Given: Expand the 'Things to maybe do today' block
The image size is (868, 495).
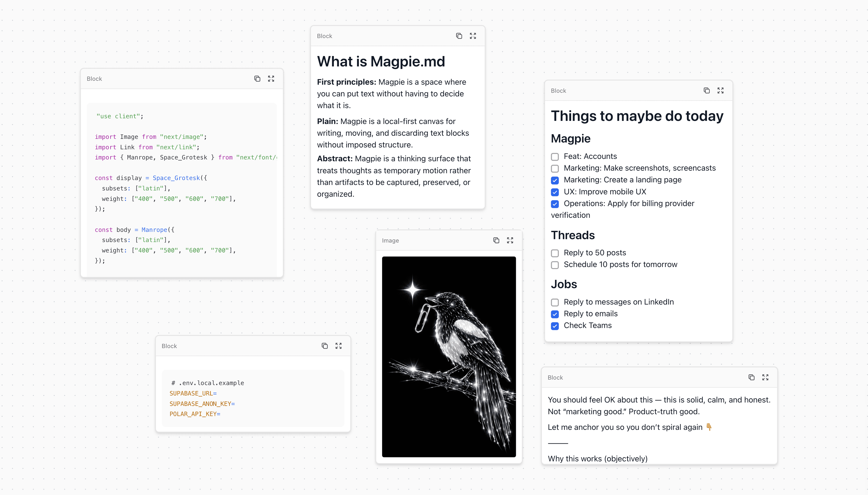Looking at the screenshot, I should tap(720, 90).
